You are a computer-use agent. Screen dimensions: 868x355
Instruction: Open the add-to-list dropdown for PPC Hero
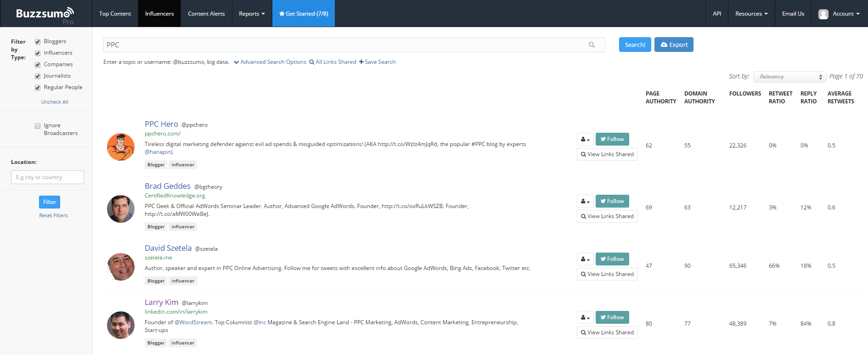coord(585,139)
